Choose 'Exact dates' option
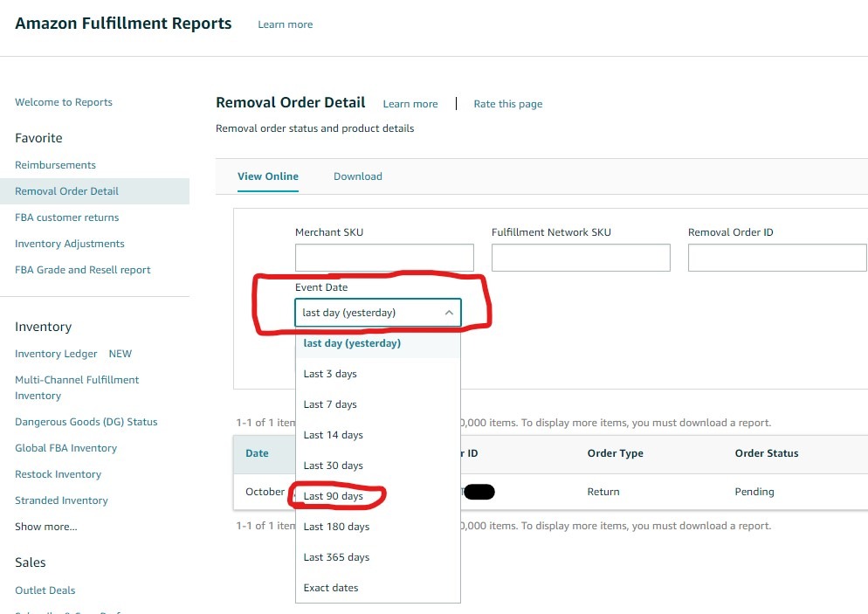This screenshot has width=868, height=614. (331, 588)
